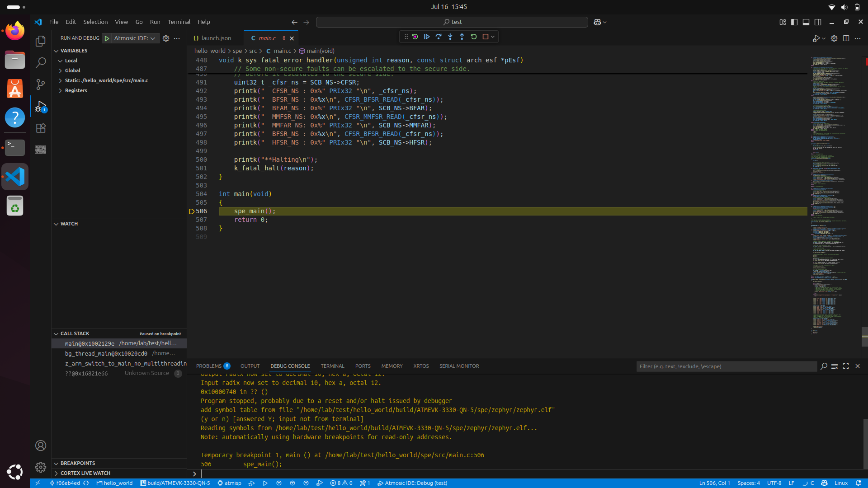
Task: Open the stop button dropdown arrow
Action: (x=493, y=37)
